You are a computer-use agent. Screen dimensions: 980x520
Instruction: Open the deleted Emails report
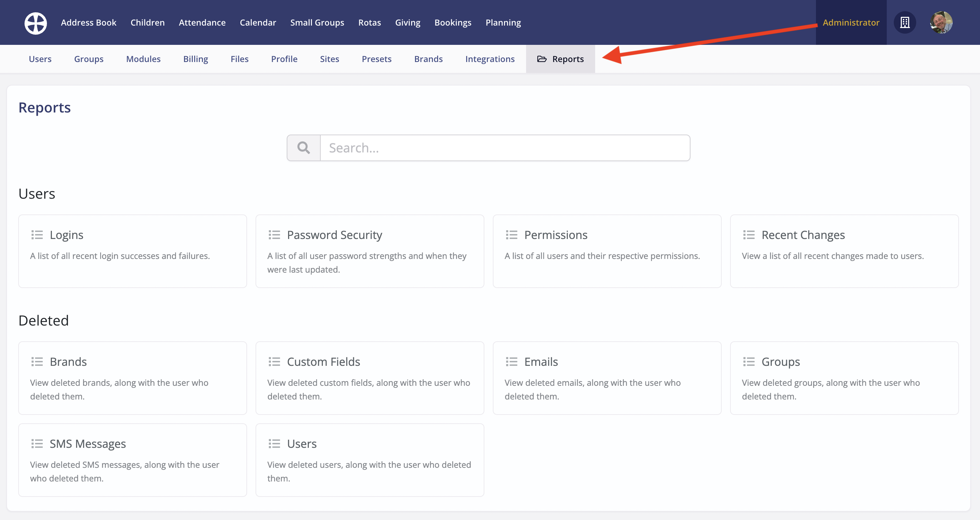pyautogui.click(x=607, y=378)
